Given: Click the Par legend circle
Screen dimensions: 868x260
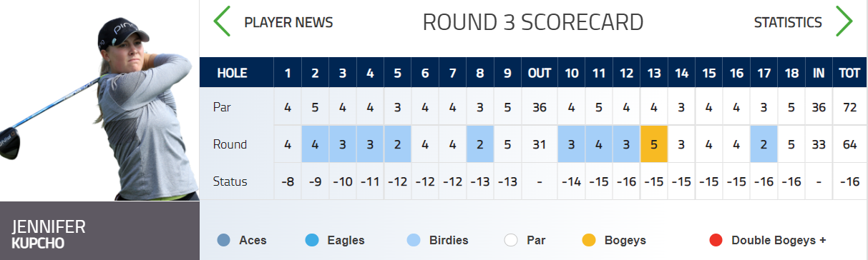Looking at the screenshot, I should click(x=510, y=240).
